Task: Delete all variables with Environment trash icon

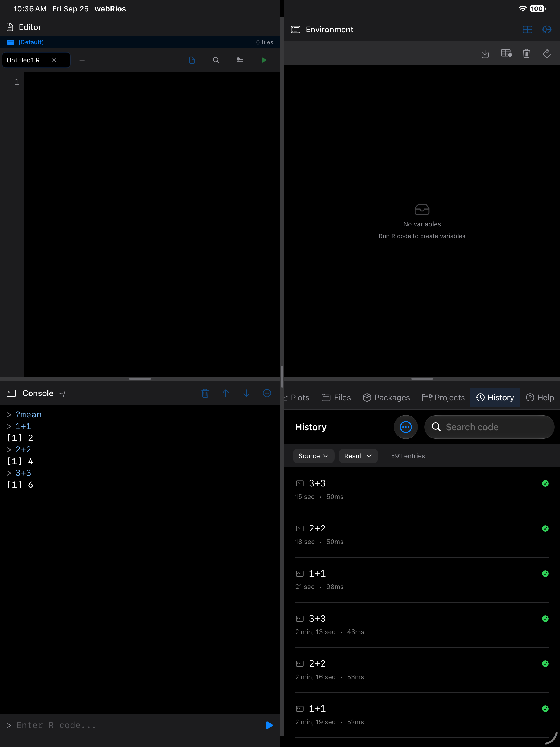Action: pos(526,53)
